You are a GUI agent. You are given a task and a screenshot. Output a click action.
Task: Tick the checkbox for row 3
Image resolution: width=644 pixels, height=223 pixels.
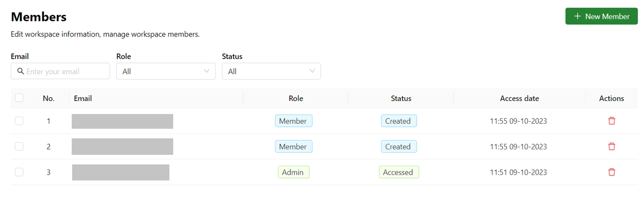coord(19,172)
